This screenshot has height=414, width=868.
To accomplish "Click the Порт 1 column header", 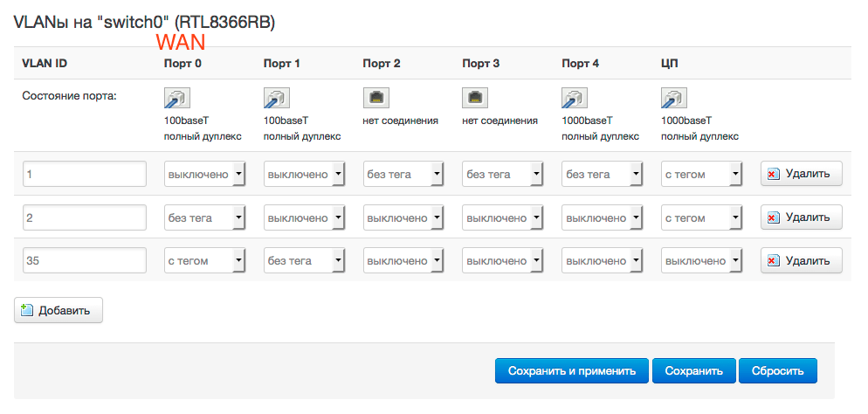I will 281,63.
